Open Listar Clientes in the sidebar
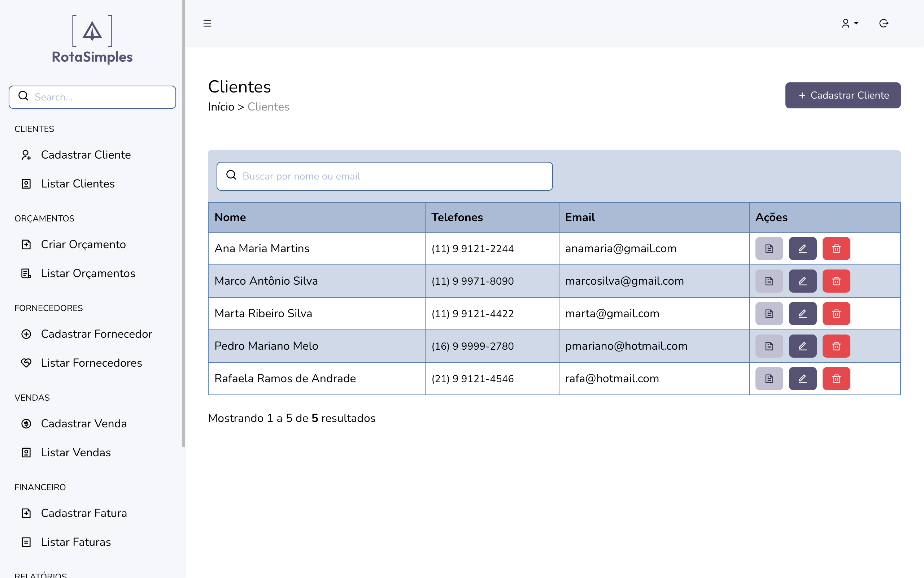The width and height of the screenshot is (924, 578). (x=68, y=184)
